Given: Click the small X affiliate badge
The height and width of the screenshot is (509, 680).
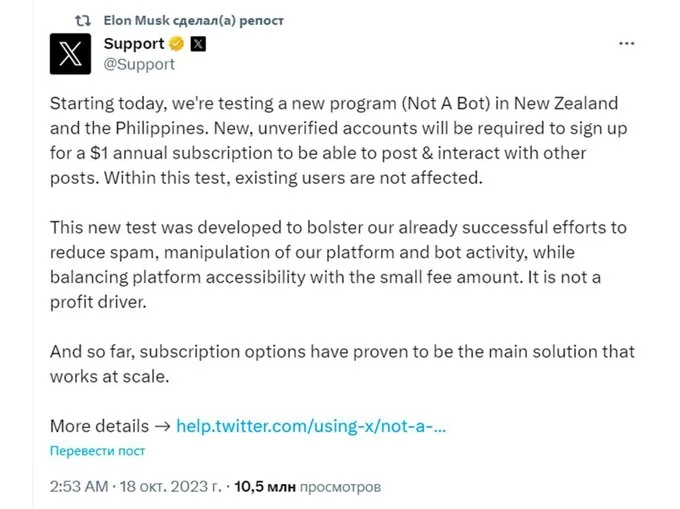Looking at the screenshot, I should point(198,44).
